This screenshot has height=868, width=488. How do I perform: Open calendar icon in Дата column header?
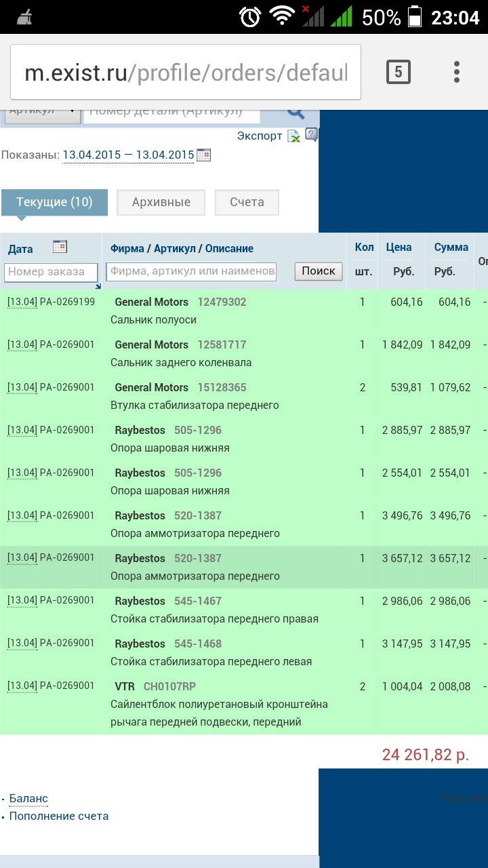point(60,247)
